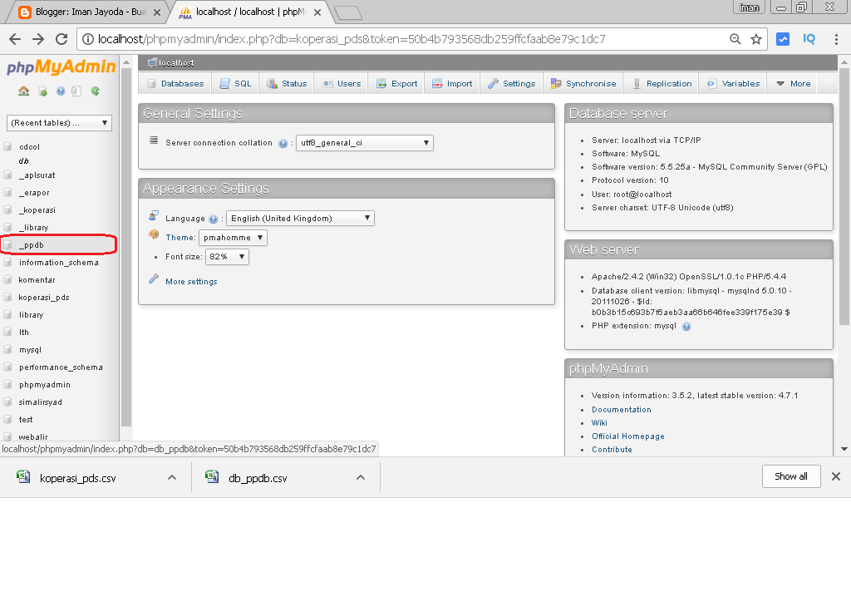Click the green log out icon below the logo
This screenshot has height=616, width=851.
(x=43, y=91)
